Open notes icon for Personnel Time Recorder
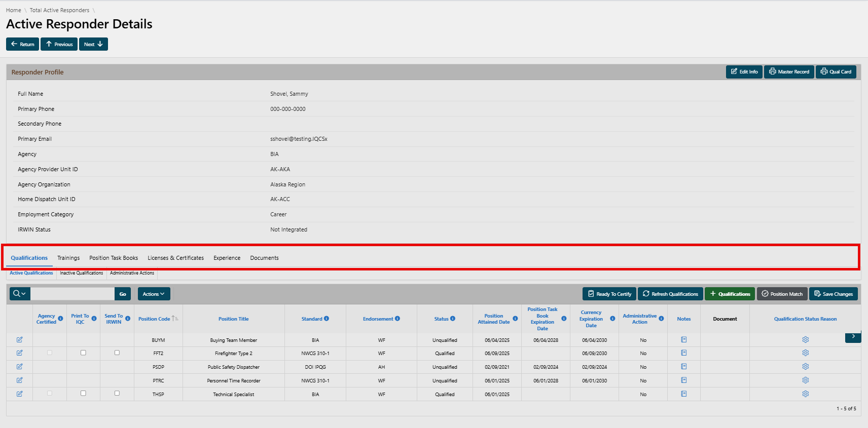 (x=683, y=380)
